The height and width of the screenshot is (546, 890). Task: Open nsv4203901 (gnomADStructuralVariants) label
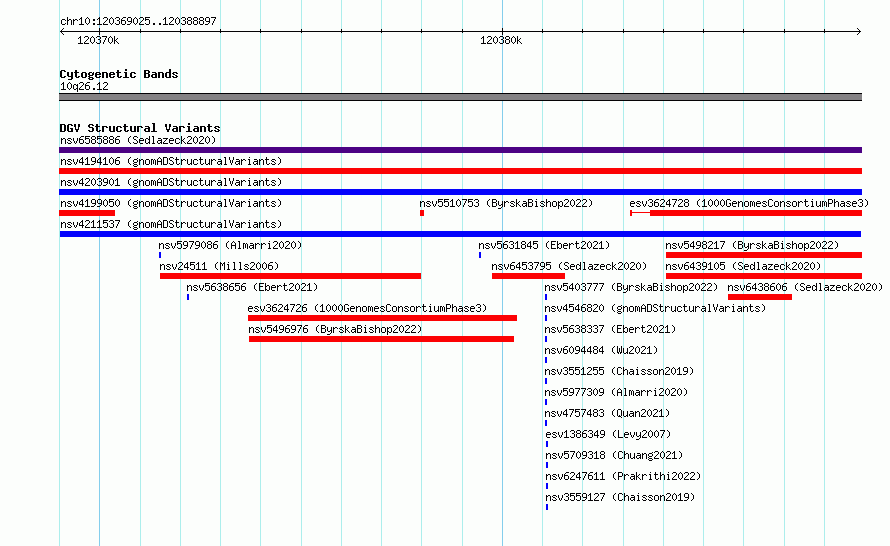[x=171, y=182]
